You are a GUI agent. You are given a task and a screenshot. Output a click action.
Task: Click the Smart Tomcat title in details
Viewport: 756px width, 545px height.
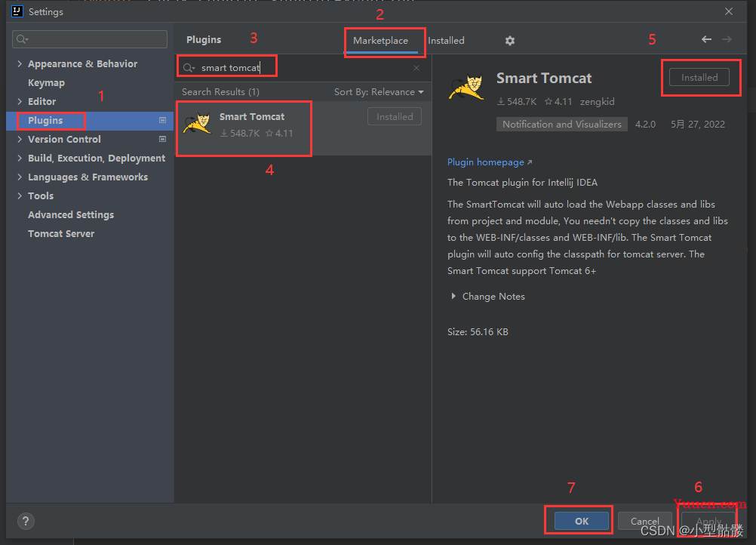(x=544, y=79)
